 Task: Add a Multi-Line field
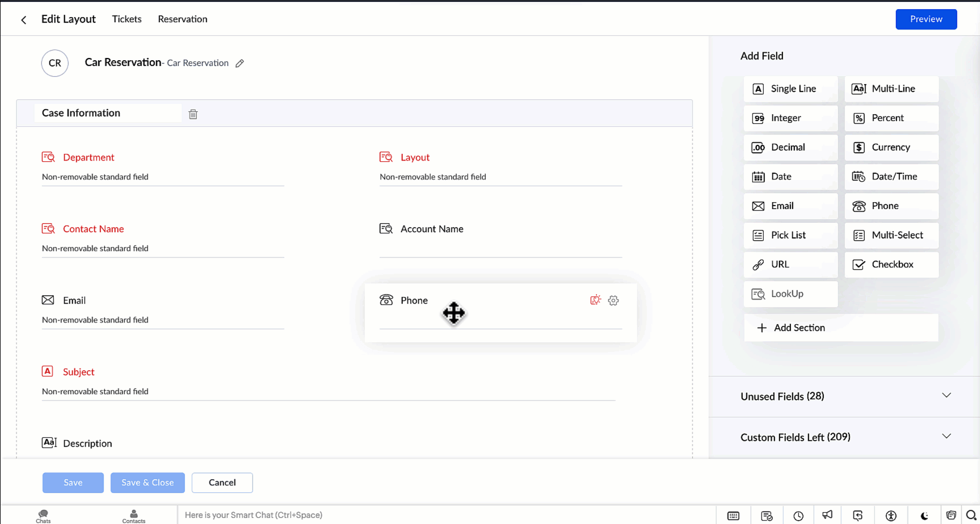tap(891, 89)
